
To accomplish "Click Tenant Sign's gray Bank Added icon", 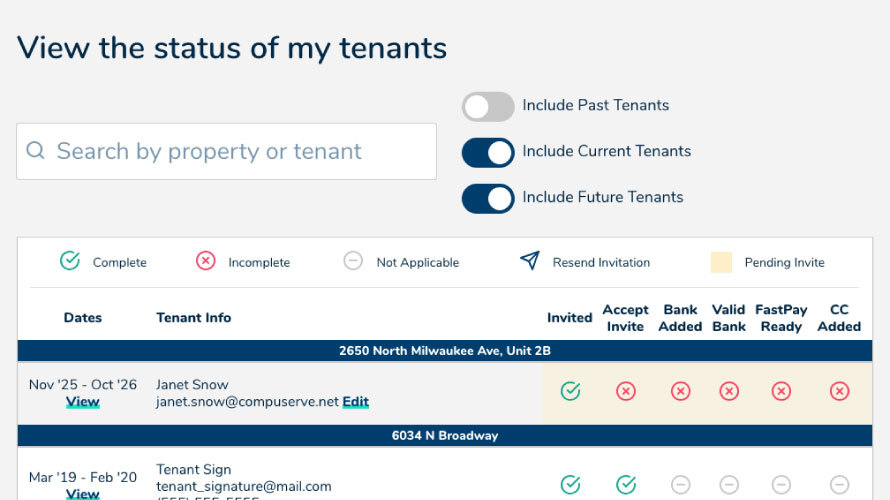I will (x=680, y=485).
